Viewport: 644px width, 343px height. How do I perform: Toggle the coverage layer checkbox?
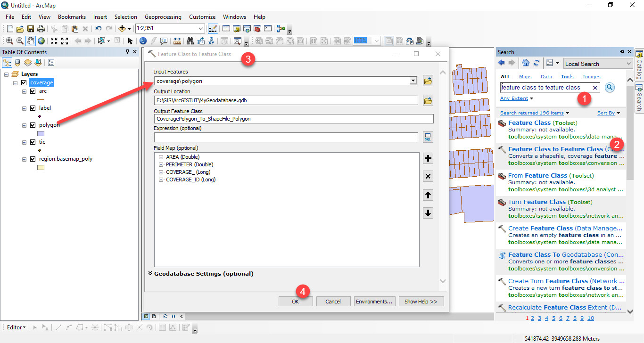[24, 82]
